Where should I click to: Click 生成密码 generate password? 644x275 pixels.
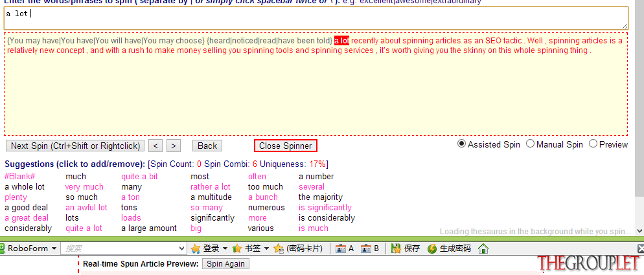click(x=449, y=248)
